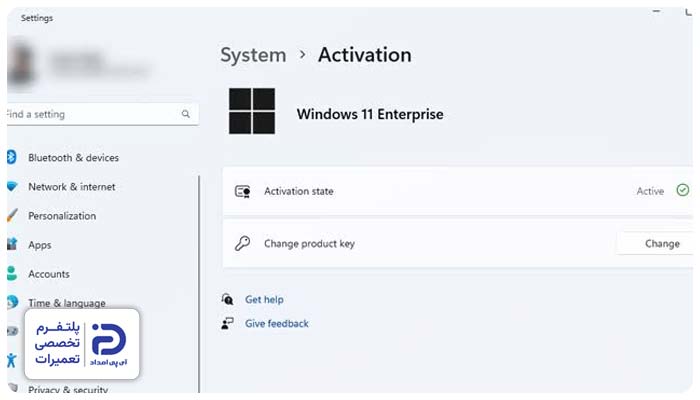This screenshot has height=400, width=700.
Task: Click the search magnifier icon
Action: (x=186, y=114)
